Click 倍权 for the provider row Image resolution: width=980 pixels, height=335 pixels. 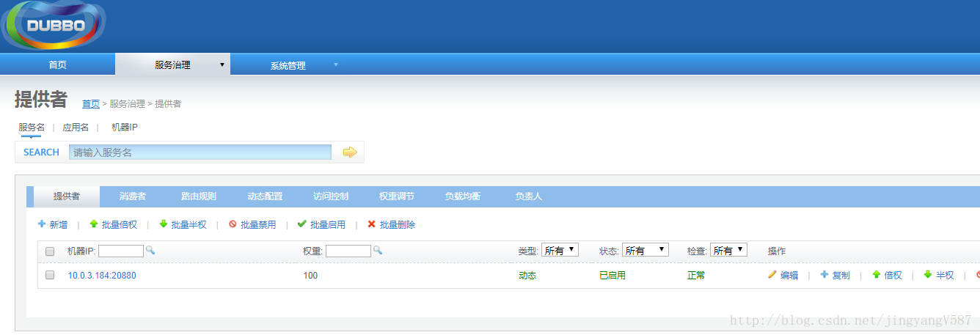pyautogui.click(x=893, y=276)
